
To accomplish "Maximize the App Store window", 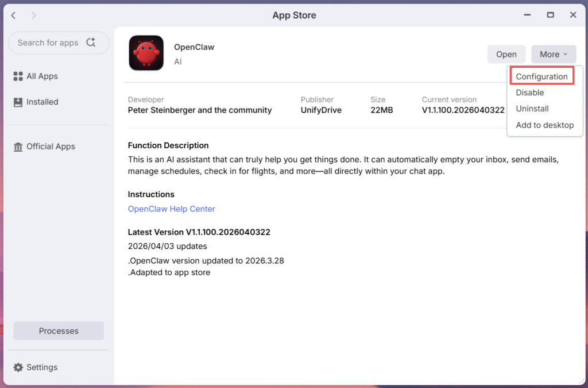I will [550, 16].
